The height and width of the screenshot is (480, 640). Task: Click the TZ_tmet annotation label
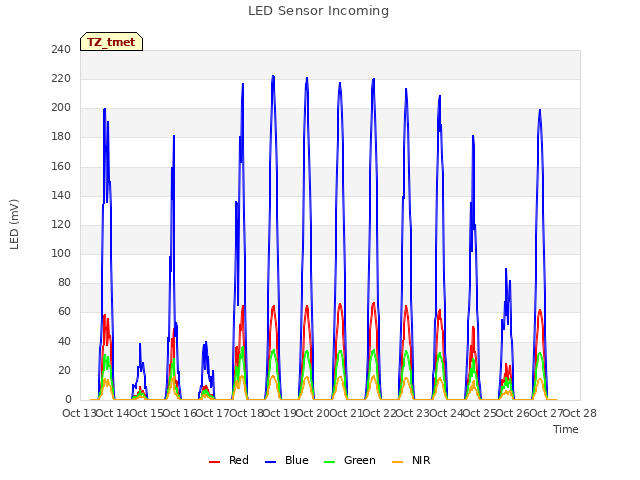pyautogui.click(x=111, y=42)
